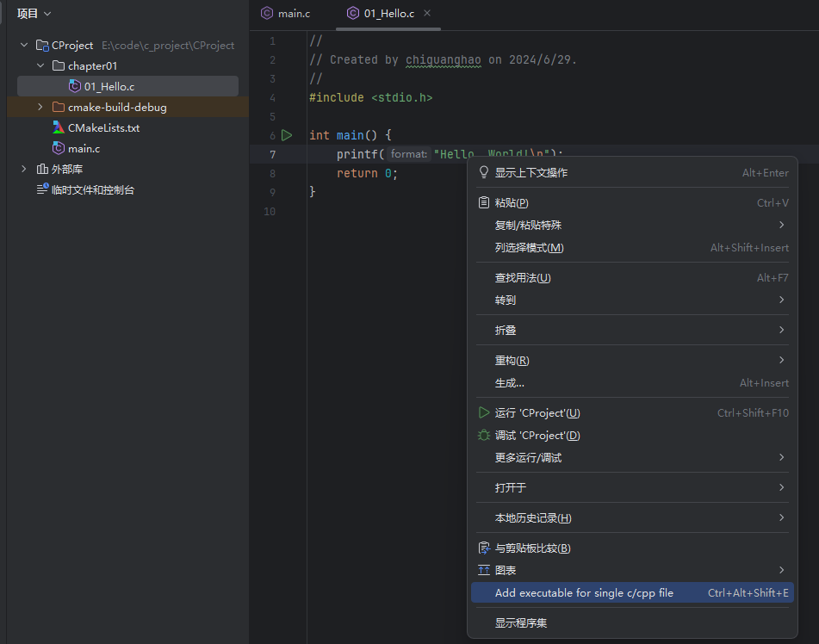This screenshot has height=644, width=819.
Task: Click the clipboard paste icon in menu
Action: pyautogui.click(x=483, y=203)
